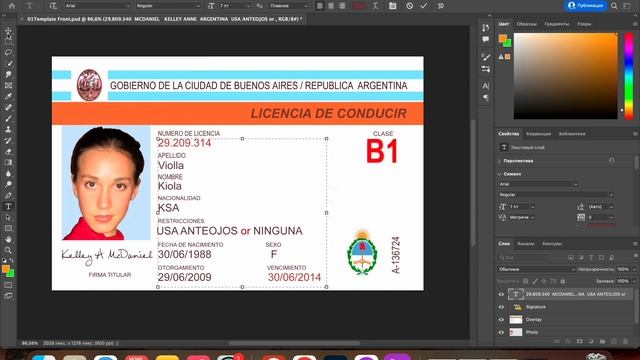Switch to the Коррекция tab
Image resolution: width=640 pixels, height=360 pixels.
click(538, 134)
